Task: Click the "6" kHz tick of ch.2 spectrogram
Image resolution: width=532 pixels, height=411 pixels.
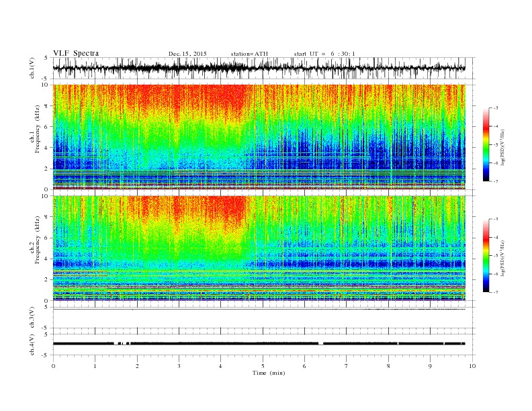Action: pyautogui.click(x=47, y=238)
